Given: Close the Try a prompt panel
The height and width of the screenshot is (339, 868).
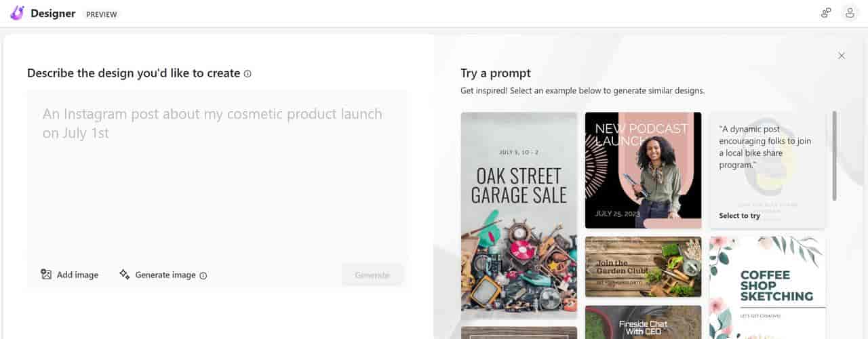Looking at the screenshot, I should coord(842,56).
